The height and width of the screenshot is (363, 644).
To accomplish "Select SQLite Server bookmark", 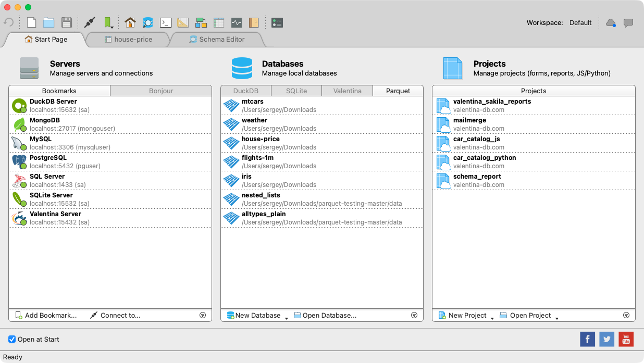I will [x=110, y=199].
